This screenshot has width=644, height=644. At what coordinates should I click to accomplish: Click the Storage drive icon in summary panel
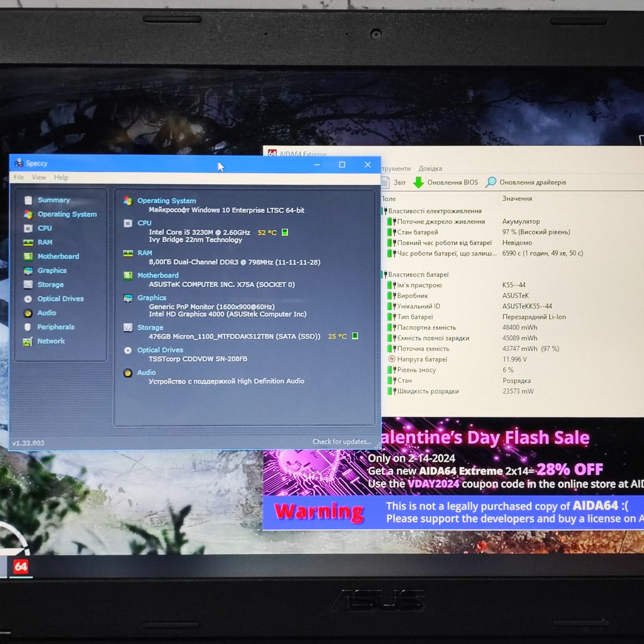coord(128,328)
